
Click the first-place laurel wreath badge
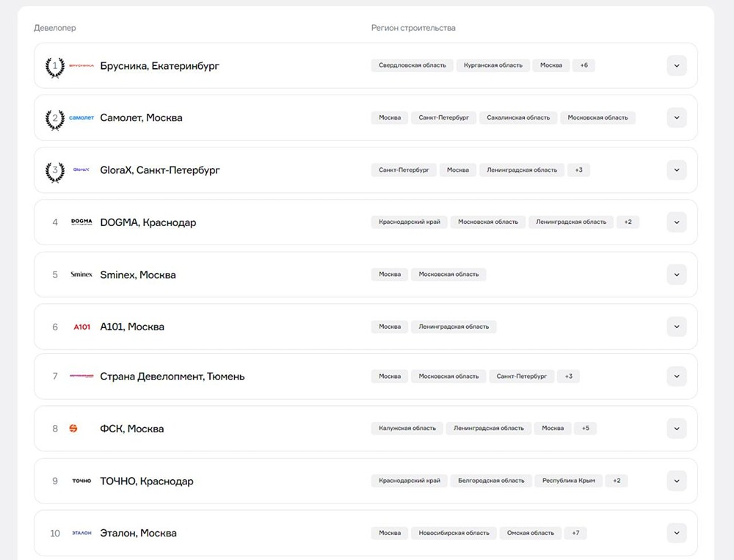tap(54, 66)
